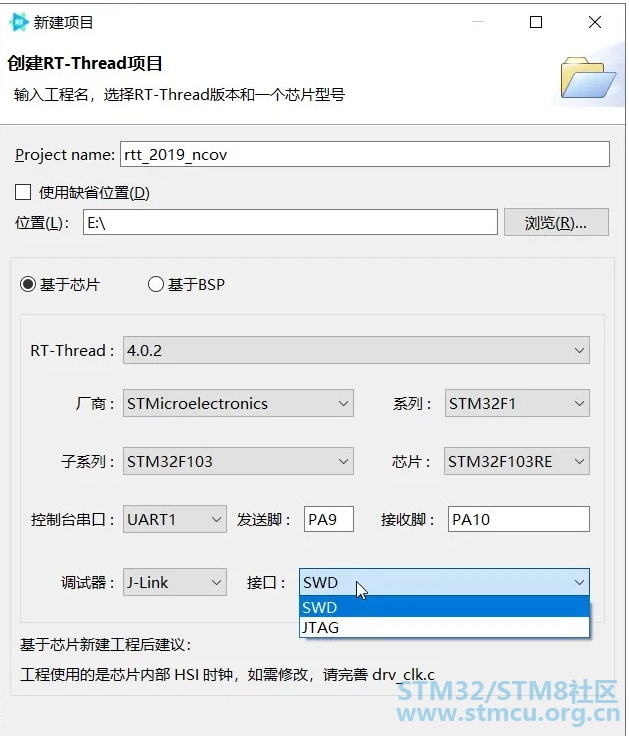The image size is (629, 736).
Task: Open the RT-Thread version 4.0.2 dropdown
Action: [x=356, y=350]
